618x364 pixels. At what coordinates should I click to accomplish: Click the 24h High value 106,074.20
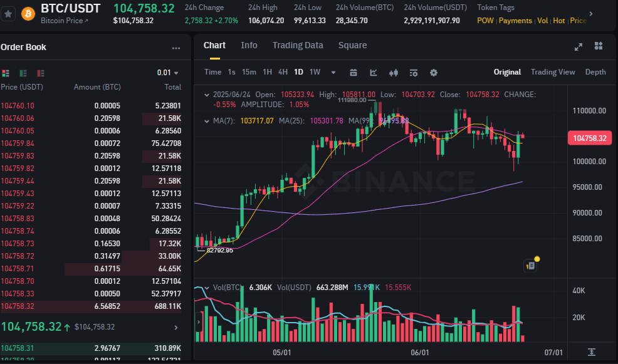266,21
